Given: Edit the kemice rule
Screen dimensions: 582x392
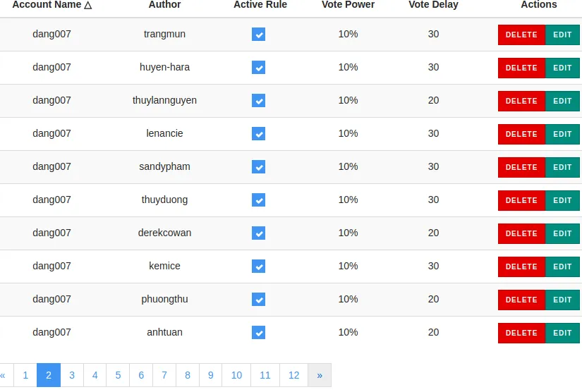Looking at the screenshot, I should point(562,267).
